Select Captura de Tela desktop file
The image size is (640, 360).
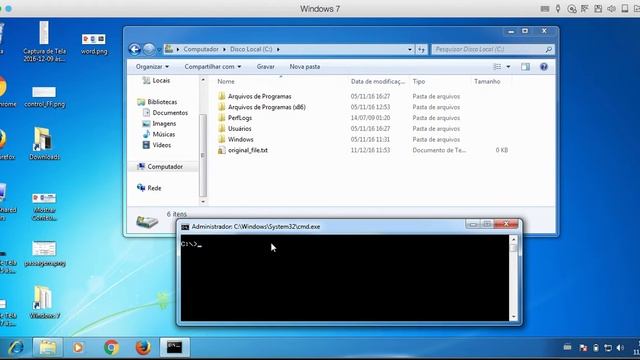[x=44, y=41]
